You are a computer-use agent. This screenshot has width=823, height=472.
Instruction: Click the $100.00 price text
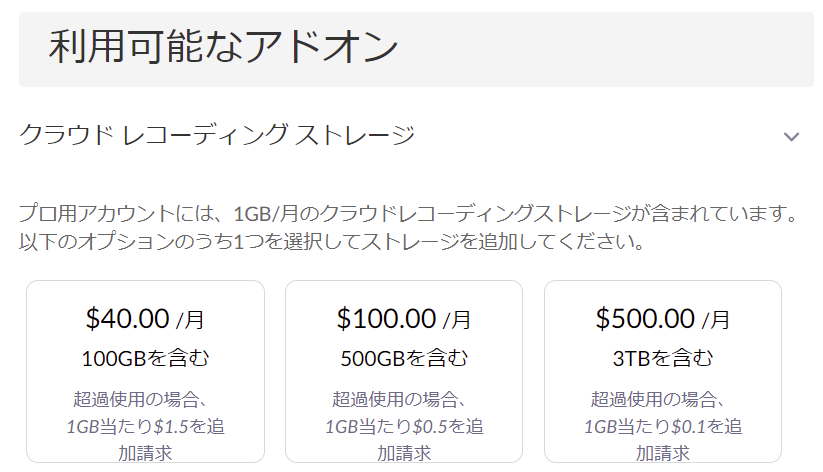[386, 319]
